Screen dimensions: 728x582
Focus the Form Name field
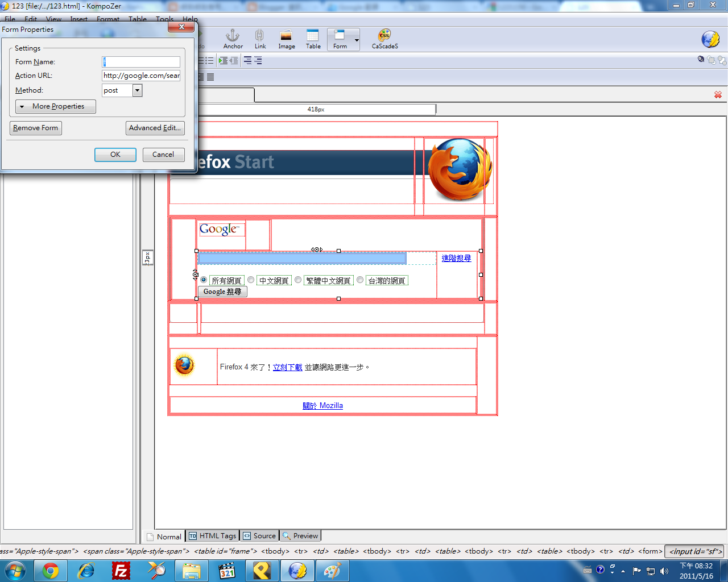(141, 62)
